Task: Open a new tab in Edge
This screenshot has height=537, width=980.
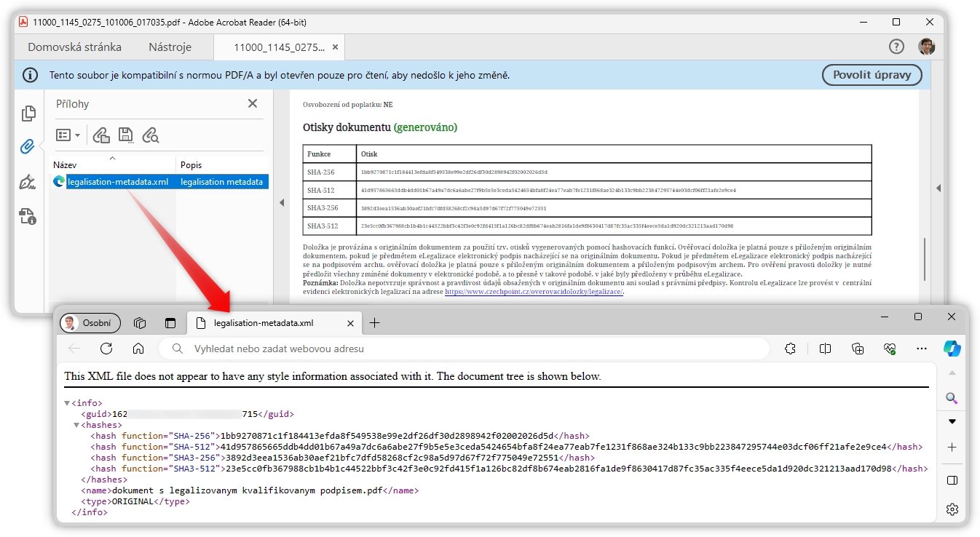Action: point(374,323)
